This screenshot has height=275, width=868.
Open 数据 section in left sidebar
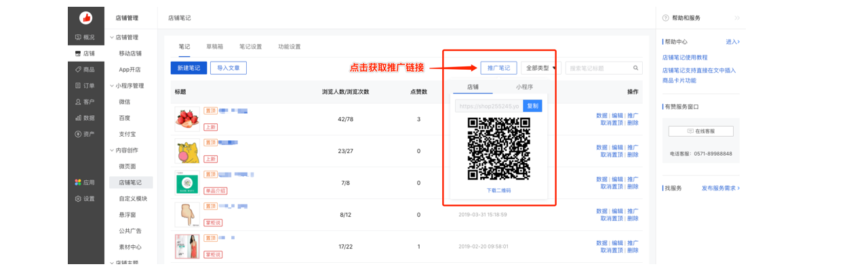coord(85,118)
